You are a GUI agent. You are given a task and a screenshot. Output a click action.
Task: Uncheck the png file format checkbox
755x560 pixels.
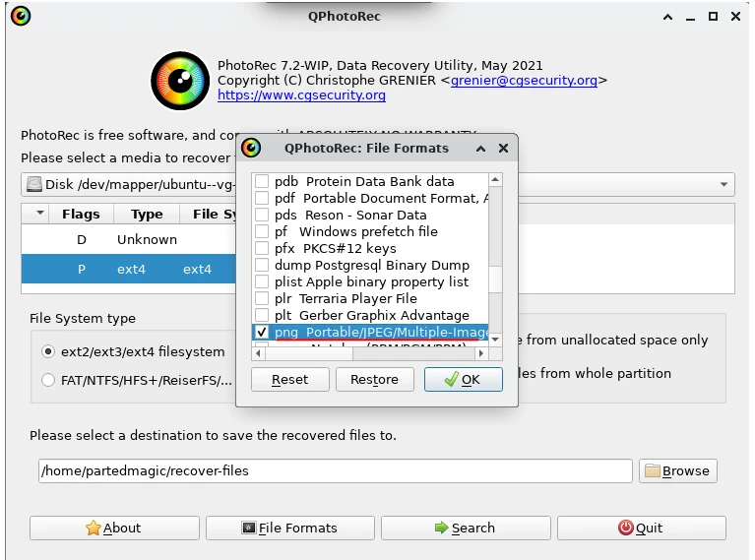point(262,332)
